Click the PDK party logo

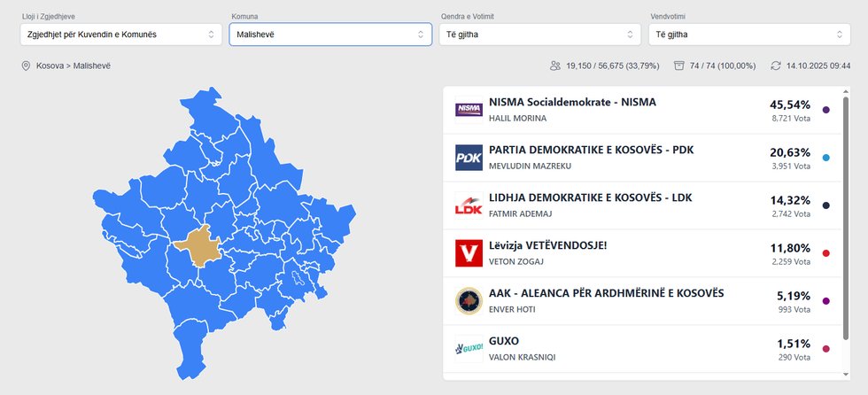point(468,158)
